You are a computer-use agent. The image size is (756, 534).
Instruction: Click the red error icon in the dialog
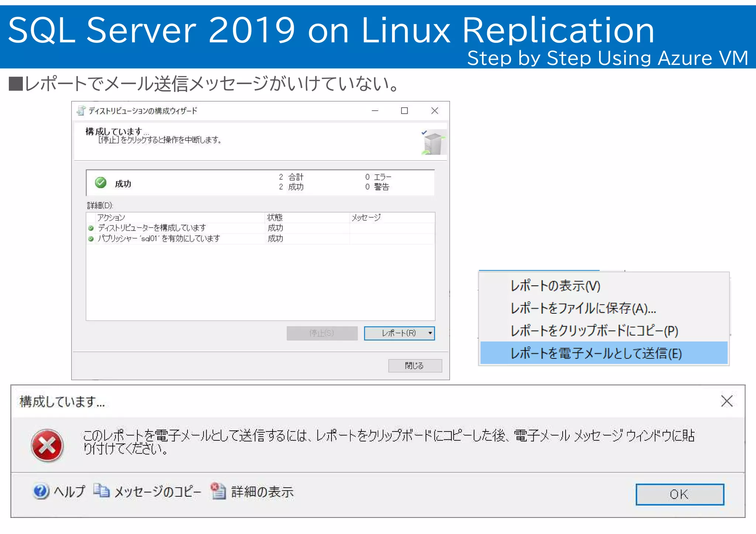(47, 445)
